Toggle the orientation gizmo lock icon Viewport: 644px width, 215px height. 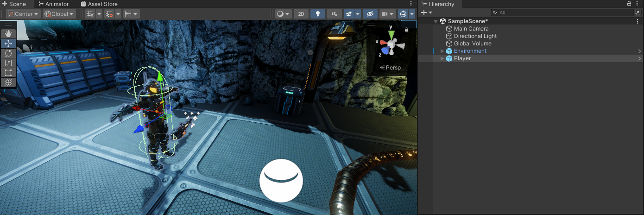coord(406,30)
